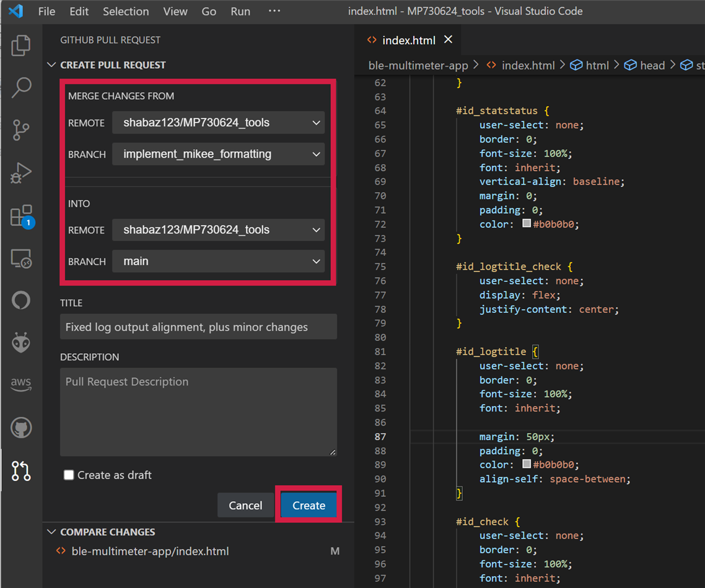Image resolution: width=705 pixels, height=588 pixels.
Task: Click the circular GitHub Copilot-like ring icon
Action: (20, 301)
